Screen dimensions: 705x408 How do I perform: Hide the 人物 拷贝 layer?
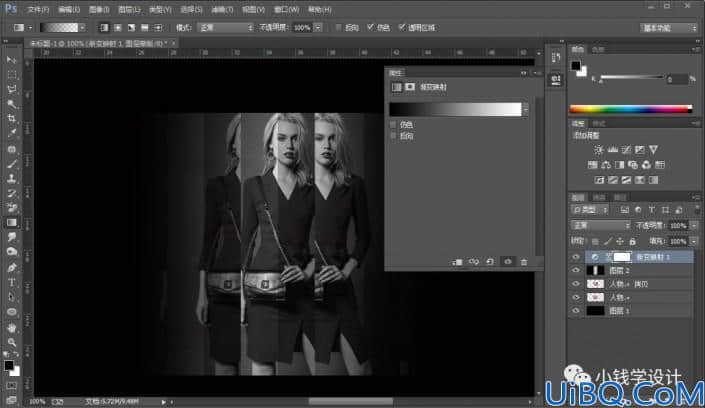(576, 284)
